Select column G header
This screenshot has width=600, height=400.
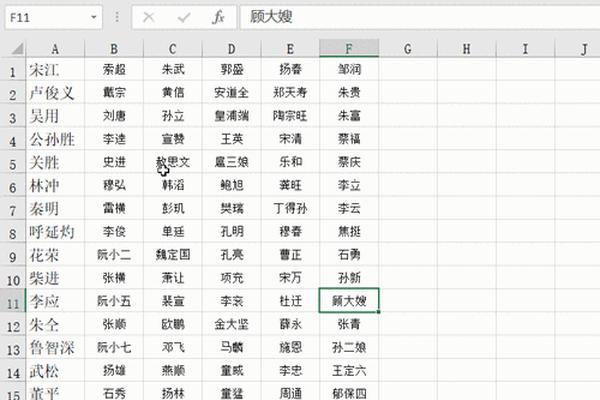[x=408, y=49]
